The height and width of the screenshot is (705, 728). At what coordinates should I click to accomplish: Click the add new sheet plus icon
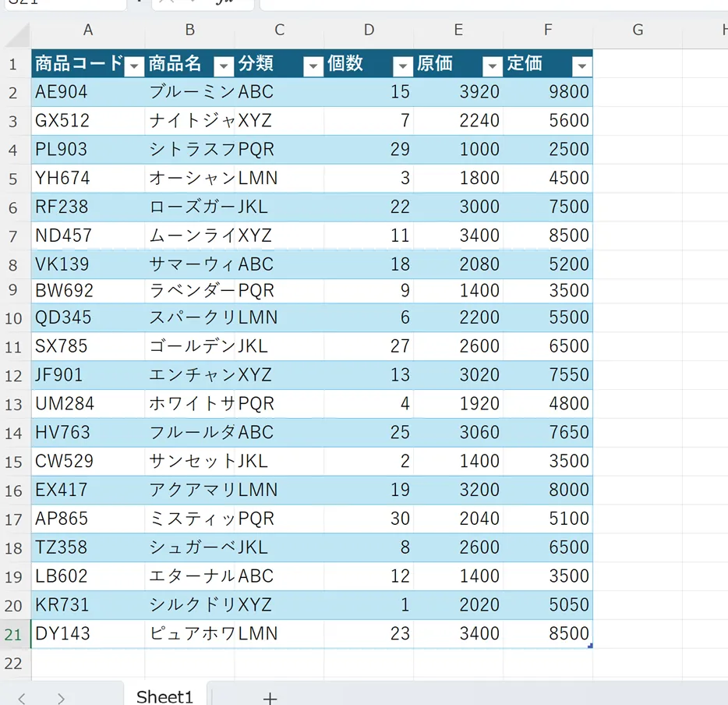[270, 697]
